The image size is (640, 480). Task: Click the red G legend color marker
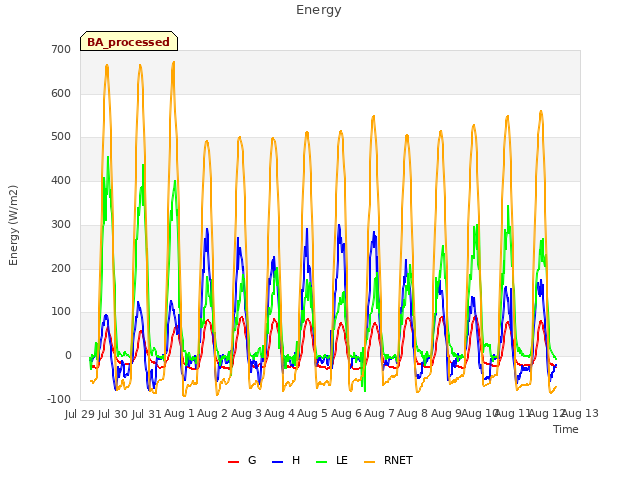click(233, 462)
